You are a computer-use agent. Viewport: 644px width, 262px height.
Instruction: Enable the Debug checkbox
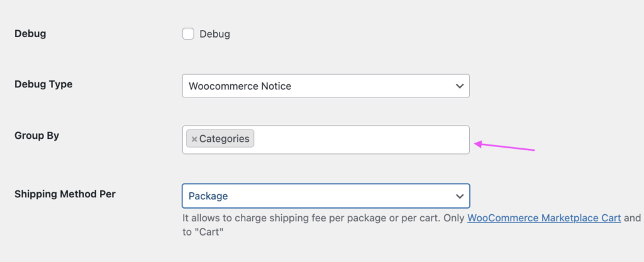[x=188, y=34]
